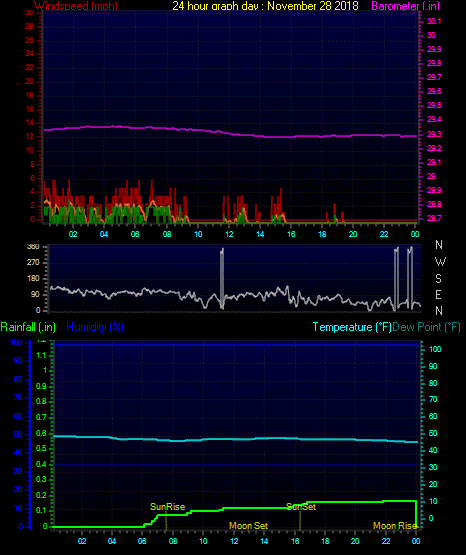Viewport: 466px width, 555px height.
Task: Click the S compass direction label
Action: [438, 279]
